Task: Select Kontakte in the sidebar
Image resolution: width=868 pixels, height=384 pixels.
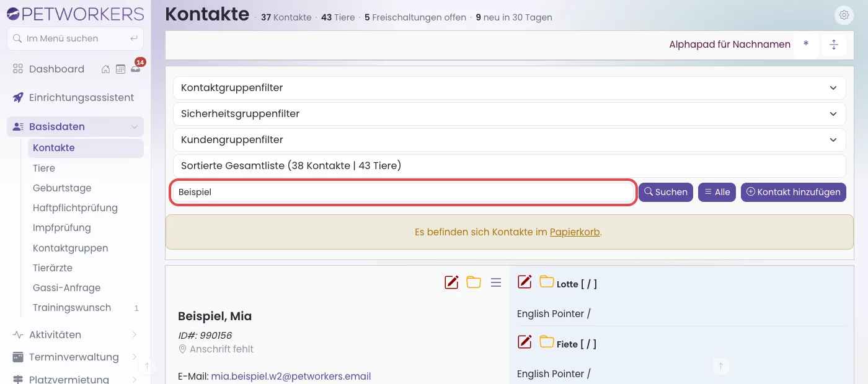Action: [86, 148]
